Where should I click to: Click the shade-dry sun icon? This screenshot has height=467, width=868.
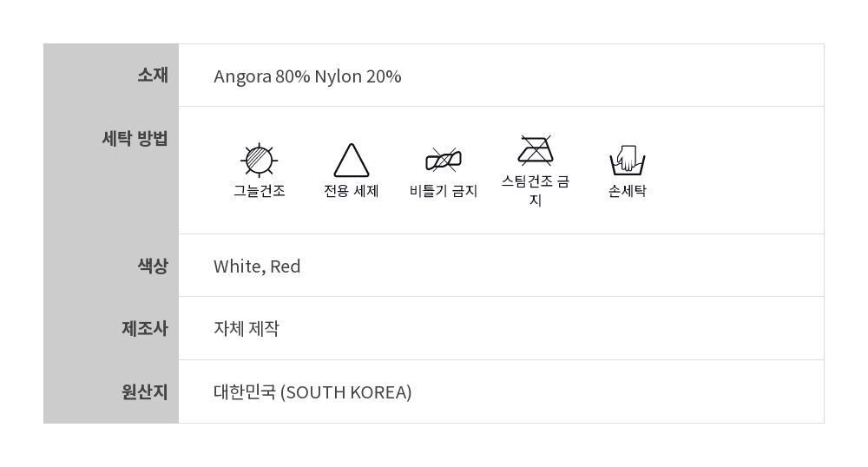click(x=259, y=160)
